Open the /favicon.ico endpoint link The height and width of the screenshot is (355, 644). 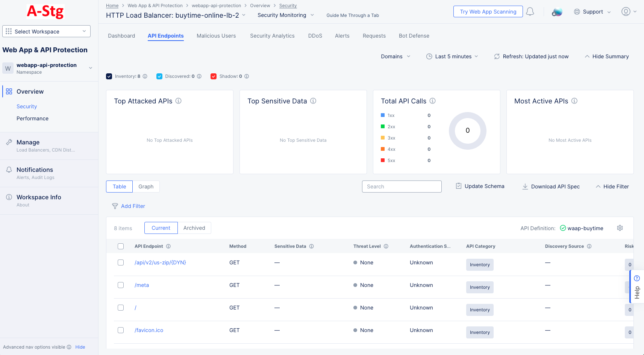[x=148, y=330]
